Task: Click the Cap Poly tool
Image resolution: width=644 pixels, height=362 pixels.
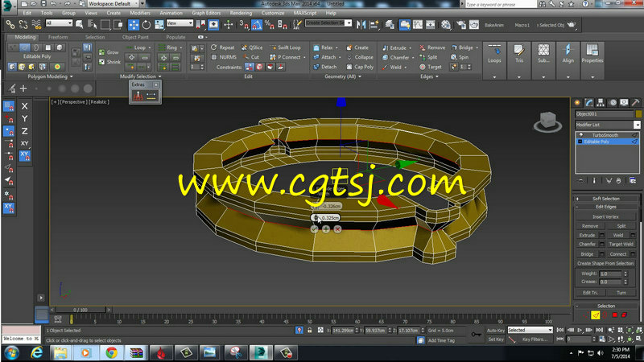Action: 360,67
